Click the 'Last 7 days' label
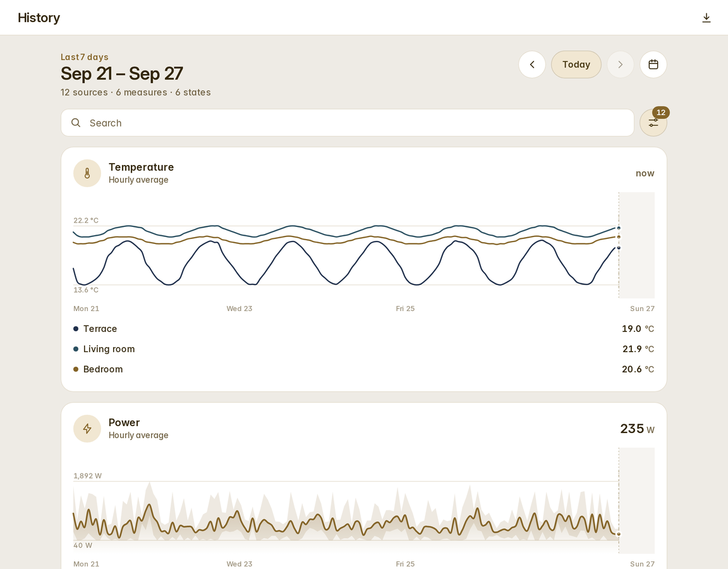Screen dimensions: 728x569 [x=85, y=57]
